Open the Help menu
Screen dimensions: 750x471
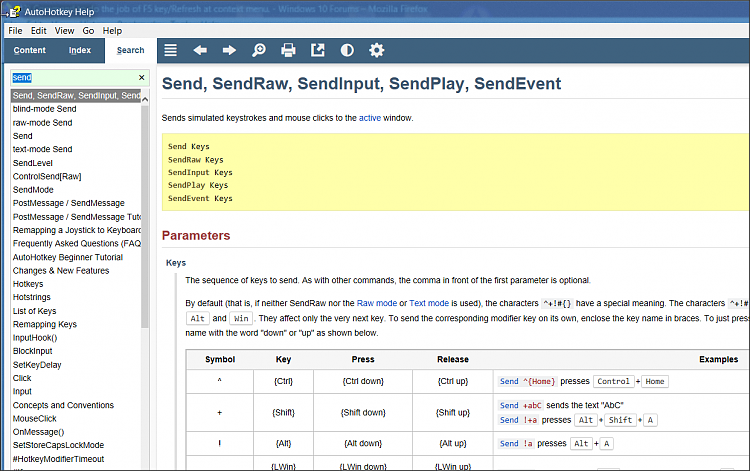[x=112, y=31]
